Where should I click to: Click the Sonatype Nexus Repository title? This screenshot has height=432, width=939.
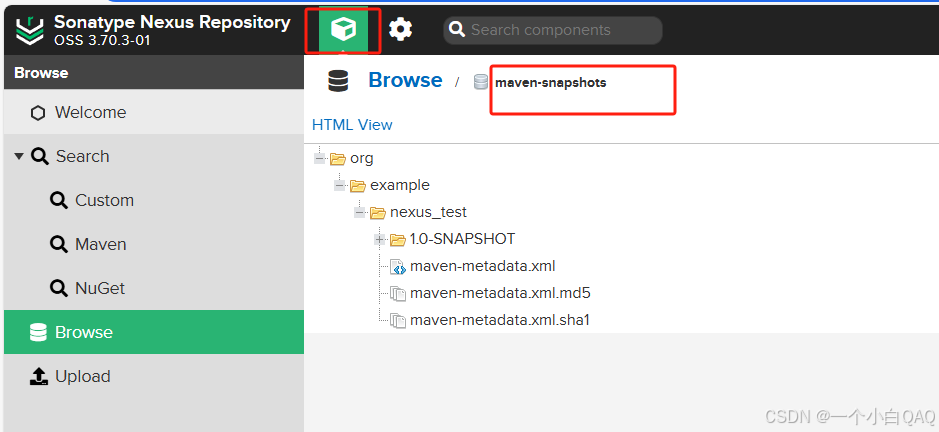tap(172, 22)
